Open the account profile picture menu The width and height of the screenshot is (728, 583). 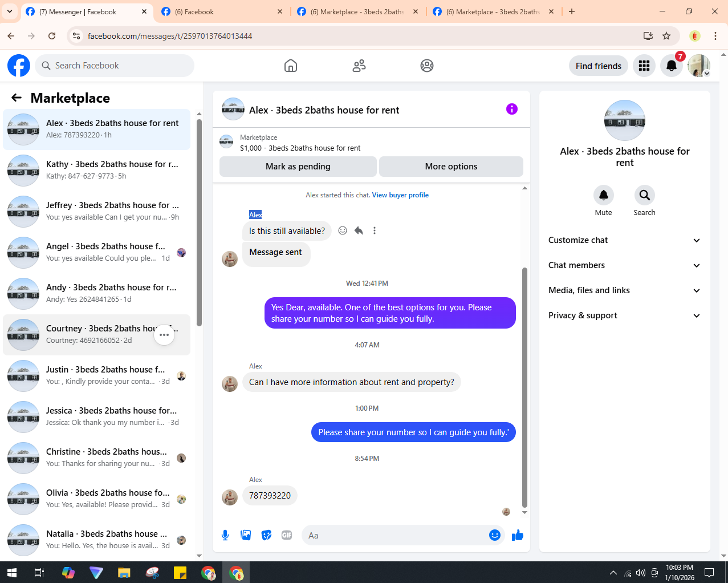click(699, 66)
